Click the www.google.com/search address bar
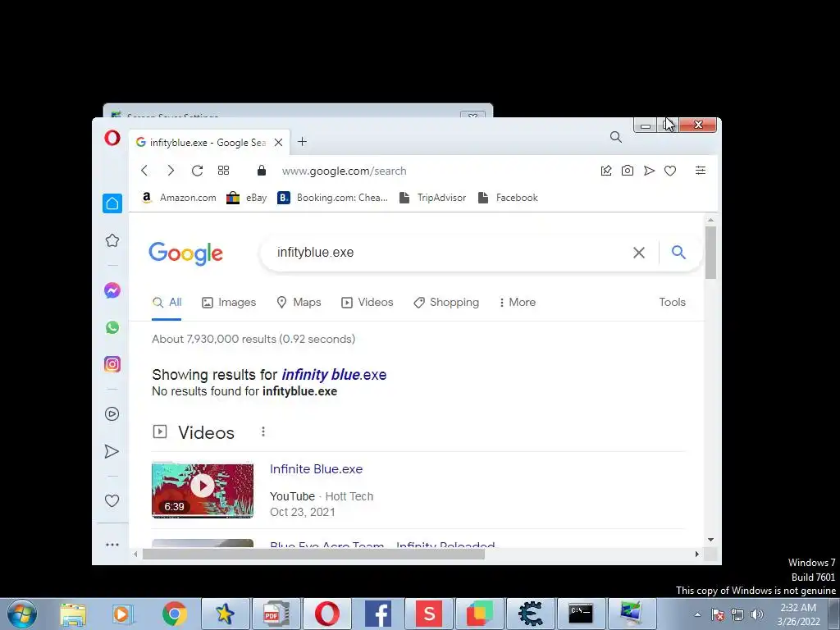 344,171
